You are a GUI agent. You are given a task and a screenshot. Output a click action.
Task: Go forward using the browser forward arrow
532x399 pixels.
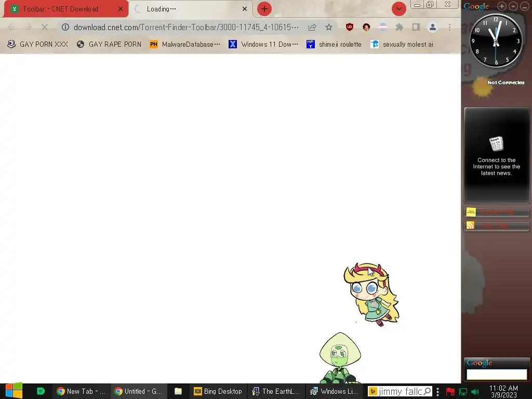(x=28, y=27)
